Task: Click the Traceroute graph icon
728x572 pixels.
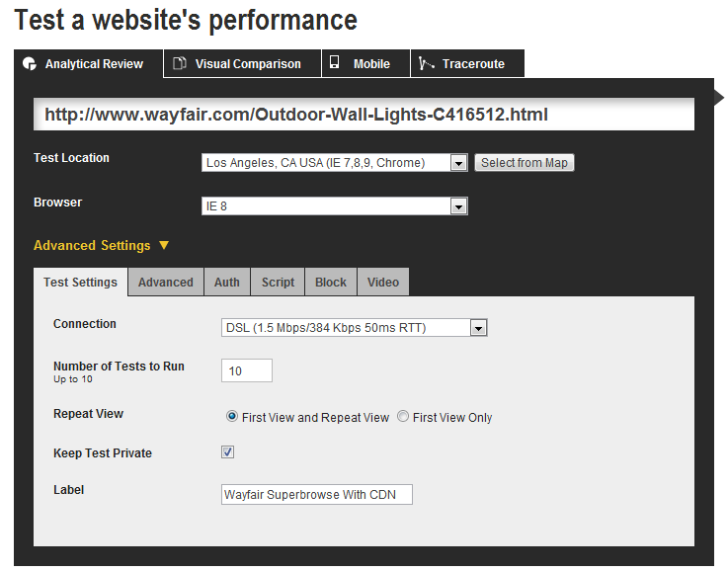Action: tap(426, 63)
